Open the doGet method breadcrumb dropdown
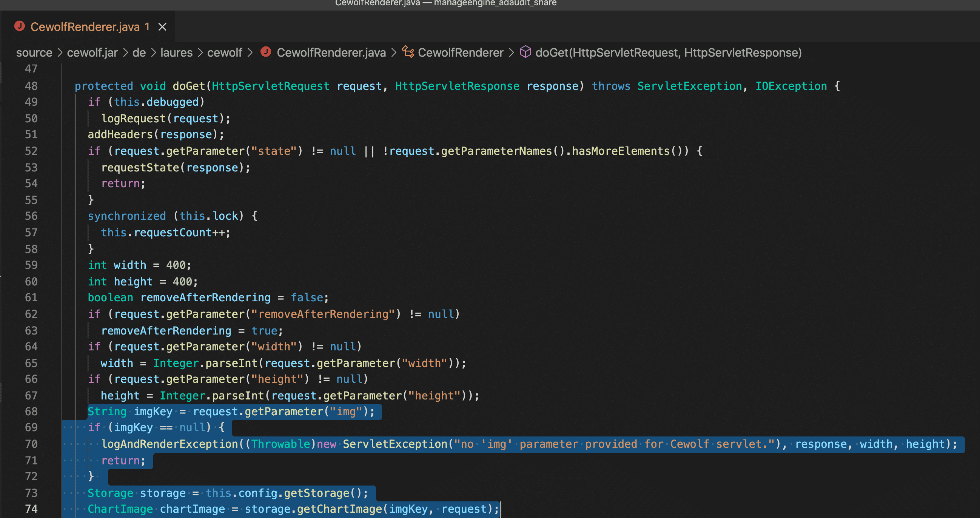 [x=668, y=52]
